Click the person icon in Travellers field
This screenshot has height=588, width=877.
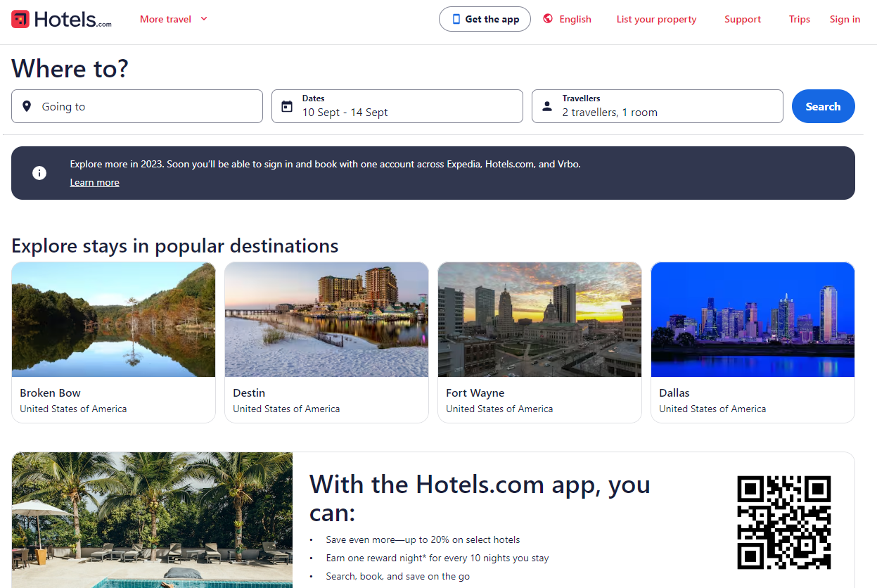(x=547, y=106)
